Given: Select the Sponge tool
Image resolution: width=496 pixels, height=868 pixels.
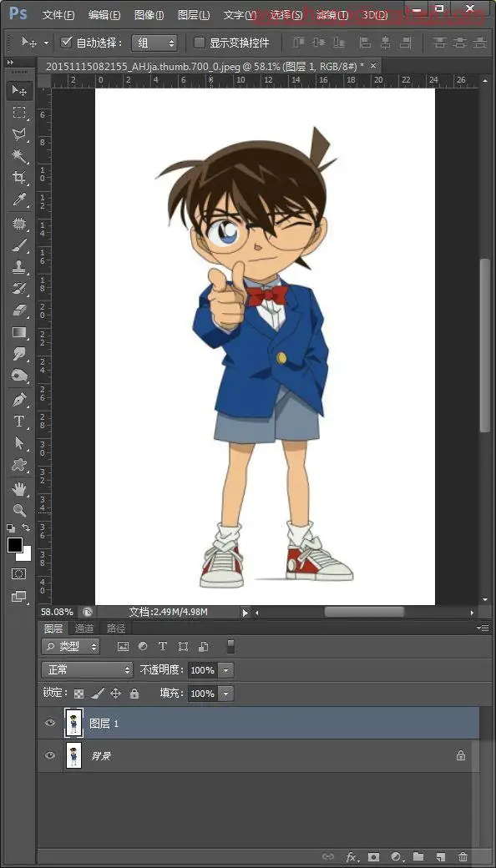Looking at the screenshot, I should click(19, 376).
